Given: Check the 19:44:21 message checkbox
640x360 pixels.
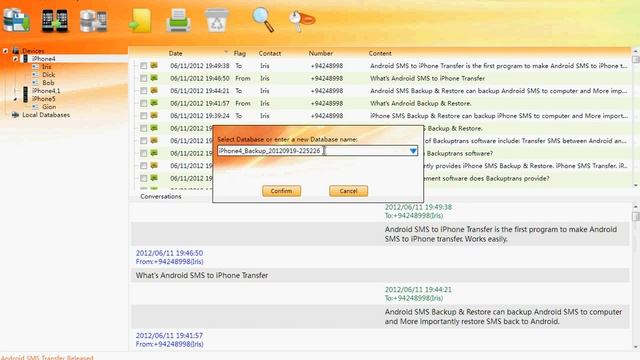Looking at the screenshot, I should (x=143, y=91).
